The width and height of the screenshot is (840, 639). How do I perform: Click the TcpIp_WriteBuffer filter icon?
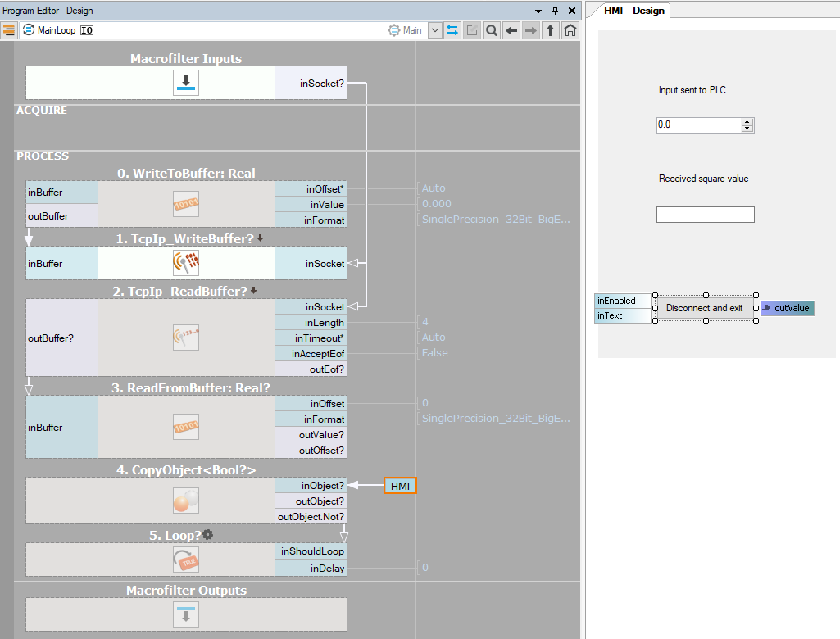[186, 263]
